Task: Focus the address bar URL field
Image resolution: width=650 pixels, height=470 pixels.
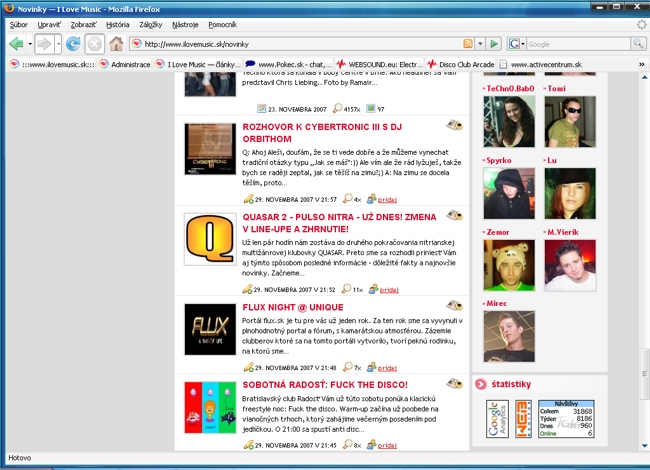Action: pyautogui.click(x=302, y=44)
